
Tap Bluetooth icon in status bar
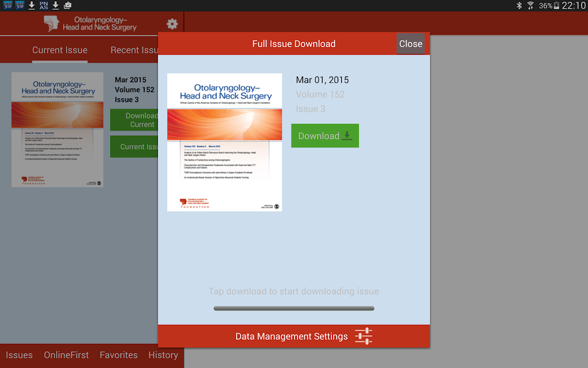(519, 5)
